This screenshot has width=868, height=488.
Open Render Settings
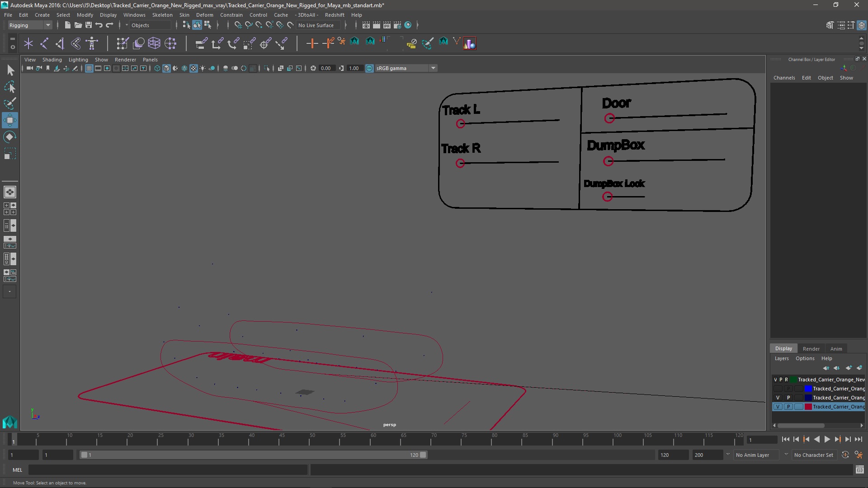[397, 25]
